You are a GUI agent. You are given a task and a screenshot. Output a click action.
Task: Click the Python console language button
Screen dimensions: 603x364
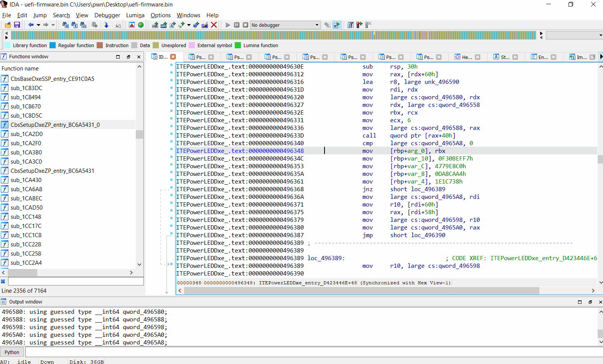pos(12,352)
